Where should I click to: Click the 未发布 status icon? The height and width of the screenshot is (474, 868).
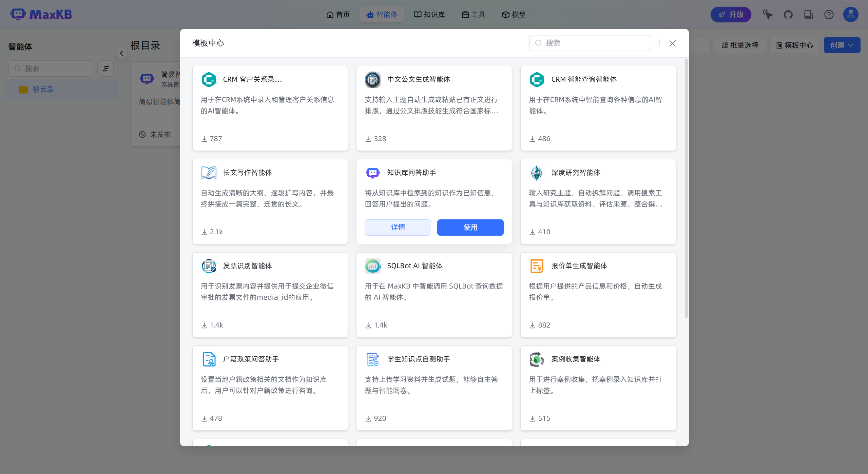pos(142,134)
